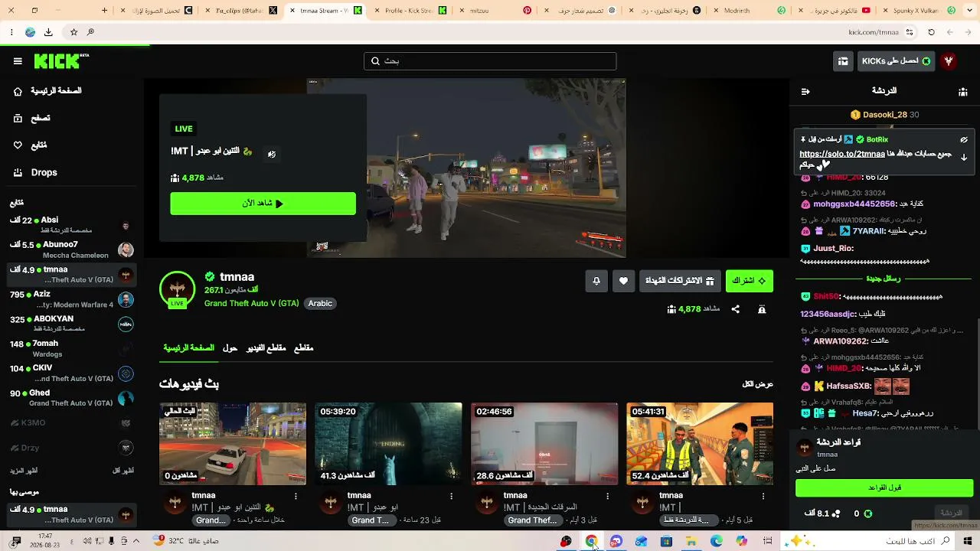Viewport: 980px width, 551px height.
Task: Bookmark this page with the star icon
Action: click(73, 32)
